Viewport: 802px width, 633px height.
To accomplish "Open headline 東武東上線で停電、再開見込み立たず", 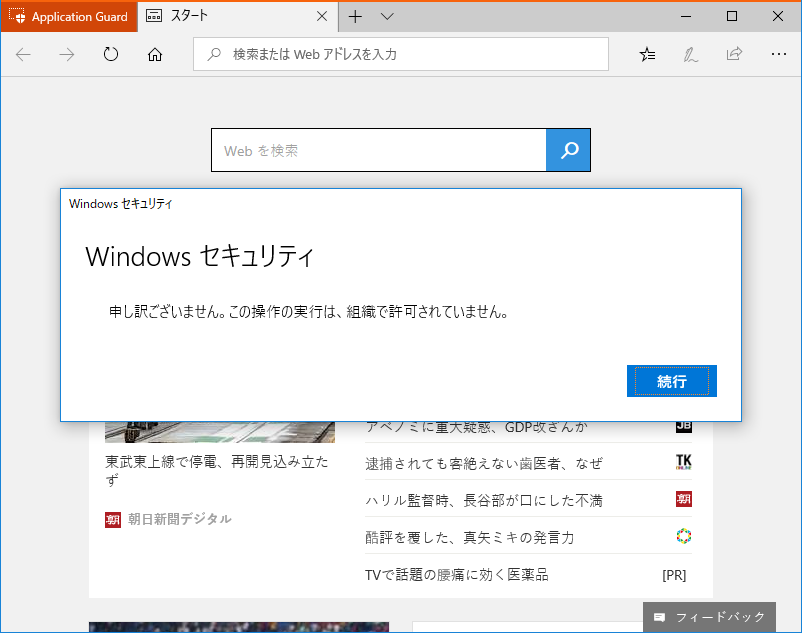I will coord(217,470).
